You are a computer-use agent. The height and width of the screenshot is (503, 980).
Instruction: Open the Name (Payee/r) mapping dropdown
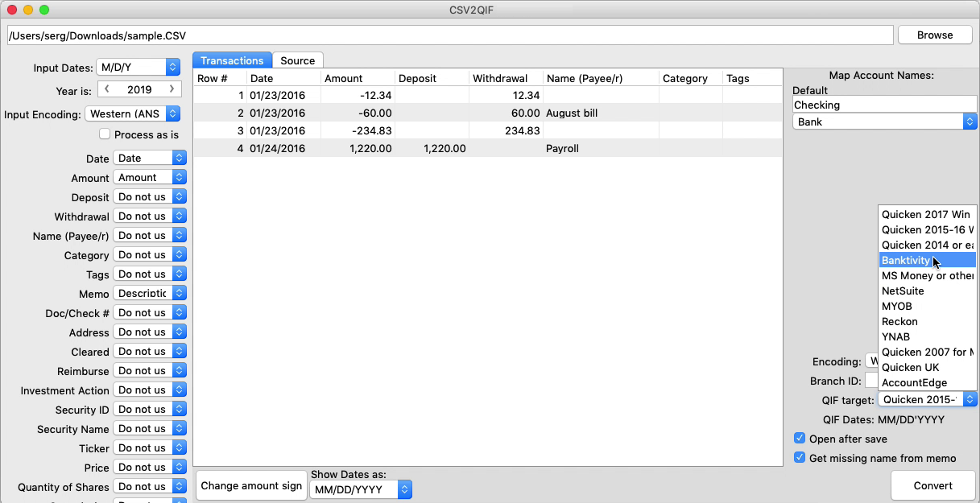click(x=150, y=236)
